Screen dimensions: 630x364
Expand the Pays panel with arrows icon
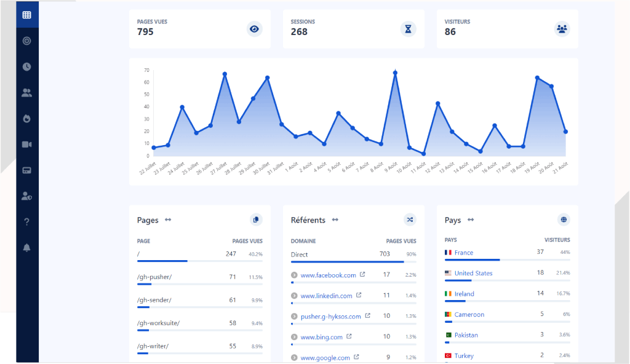471,220
